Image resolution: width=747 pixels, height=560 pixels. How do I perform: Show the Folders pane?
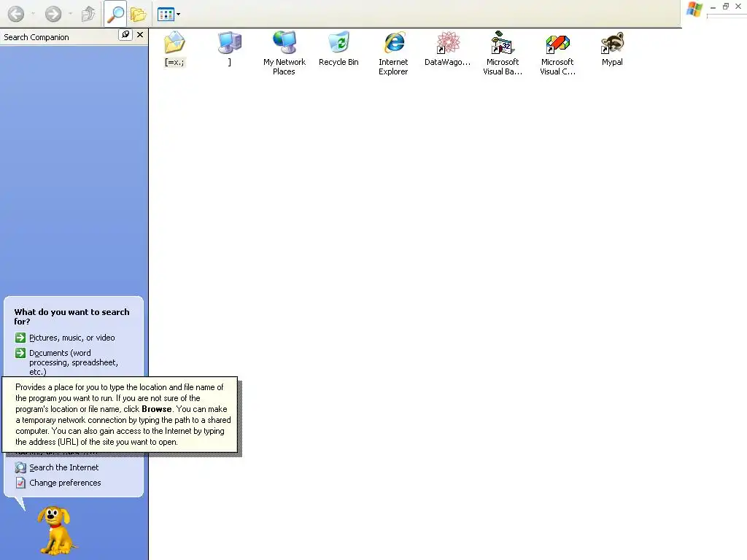point(138,14)
